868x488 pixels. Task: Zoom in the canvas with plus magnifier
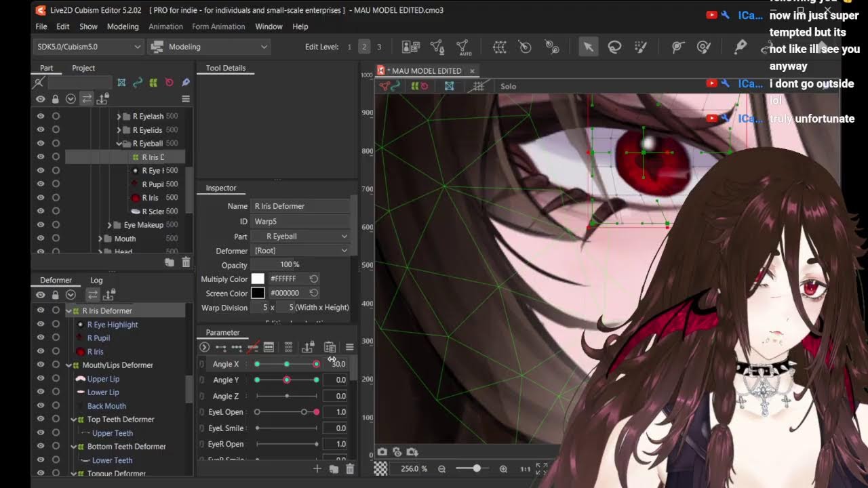503,468
